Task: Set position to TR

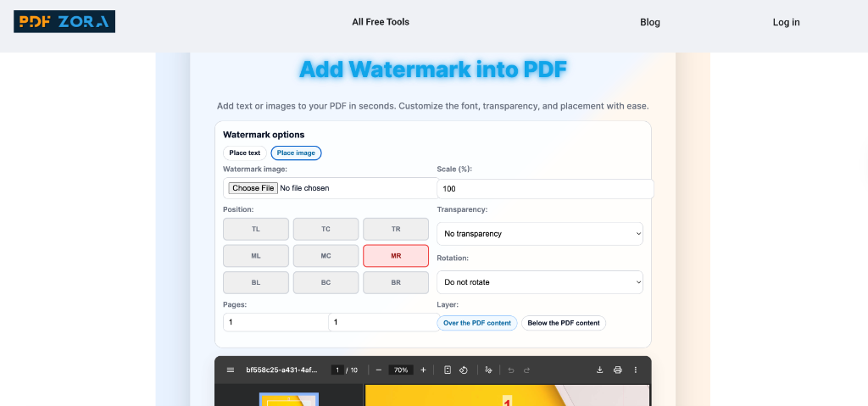Action: tap(396, 229)
